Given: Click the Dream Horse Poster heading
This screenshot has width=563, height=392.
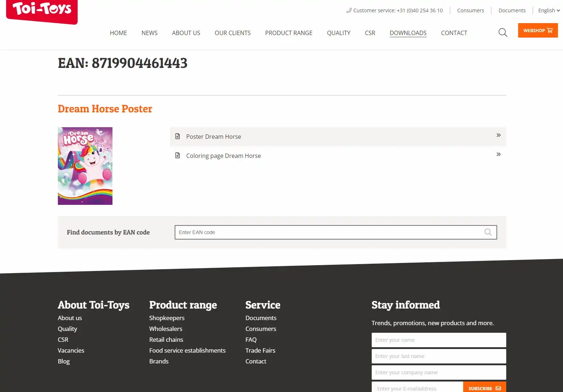Looking at the screenshot, I should 105,109.
